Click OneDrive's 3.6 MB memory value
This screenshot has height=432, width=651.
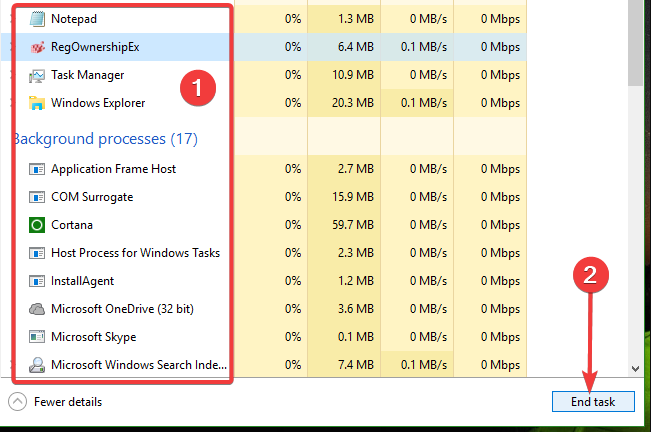click(x=356, y=309)
